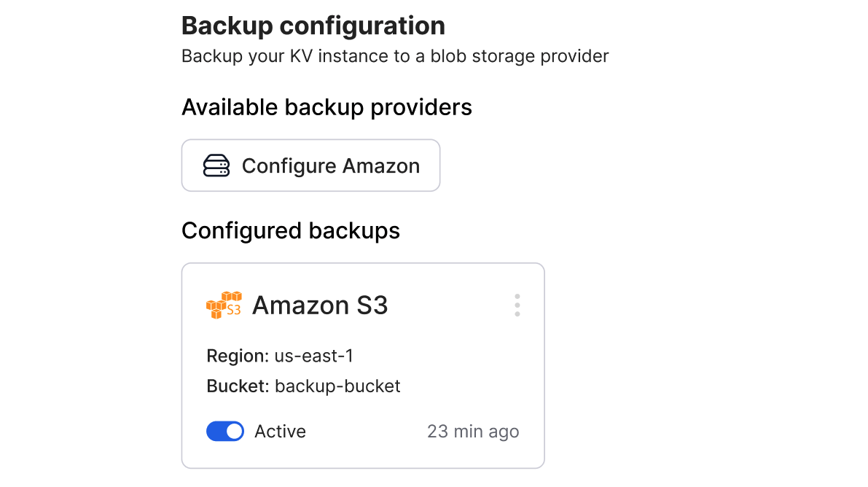Viewport: 868px width, 487px height.
Task: Click the Backup configuration heading
Action: [x=313, y=25]
